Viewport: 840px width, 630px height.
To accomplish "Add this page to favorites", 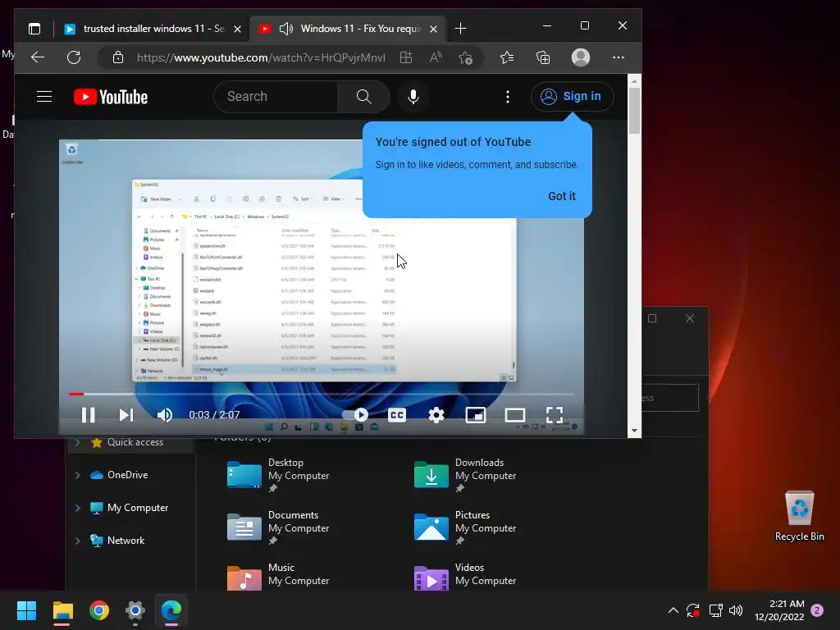I will 465,57.
